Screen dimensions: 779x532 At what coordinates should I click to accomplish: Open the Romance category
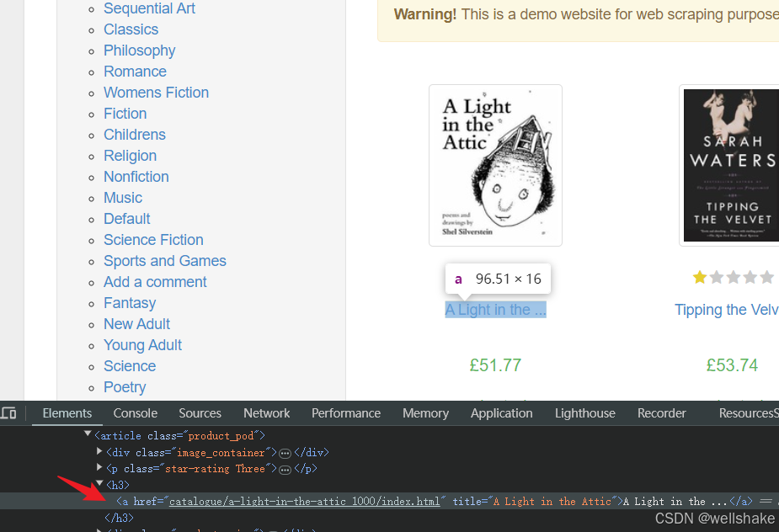(x=135, y=72)
